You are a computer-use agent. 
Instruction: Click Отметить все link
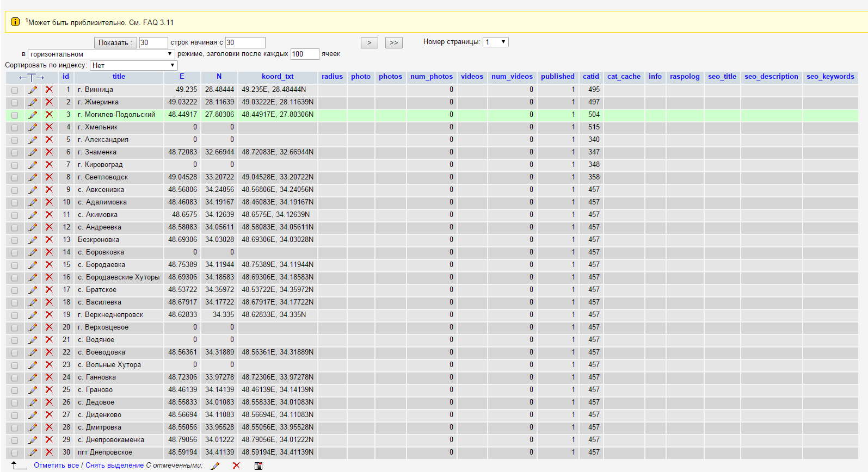tap(57, 465)
